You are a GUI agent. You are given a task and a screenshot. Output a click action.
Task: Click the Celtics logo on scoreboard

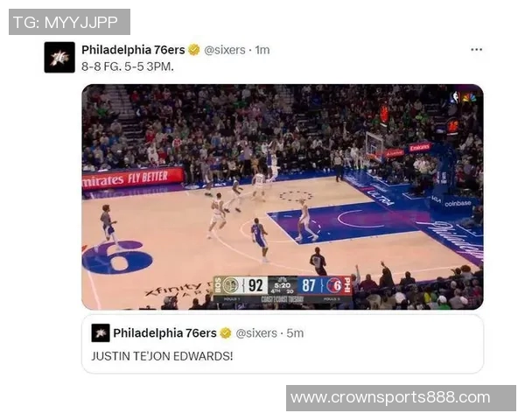231,286
